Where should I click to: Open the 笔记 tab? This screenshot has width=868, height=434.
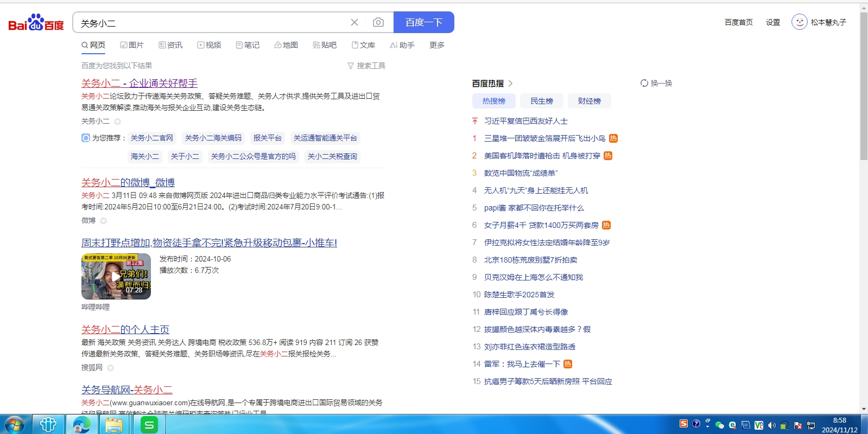[x=248, y=45]
